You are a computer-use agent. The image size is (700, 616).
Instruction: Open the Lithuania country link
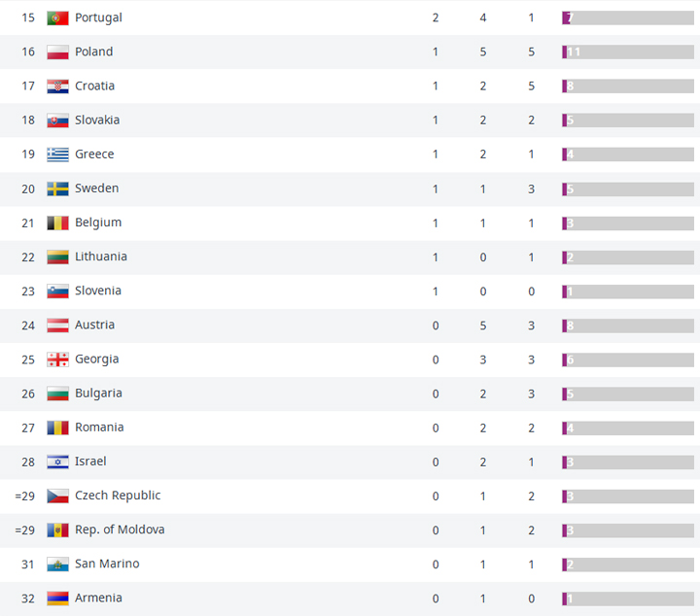point(101,257)
